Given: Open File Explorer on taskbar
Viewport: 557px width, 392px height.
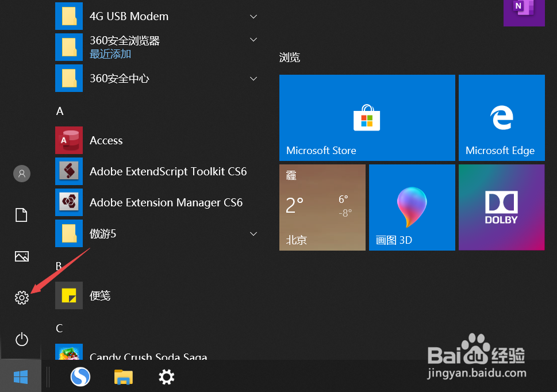Looking at the screenshot, I should click(123, 376).
